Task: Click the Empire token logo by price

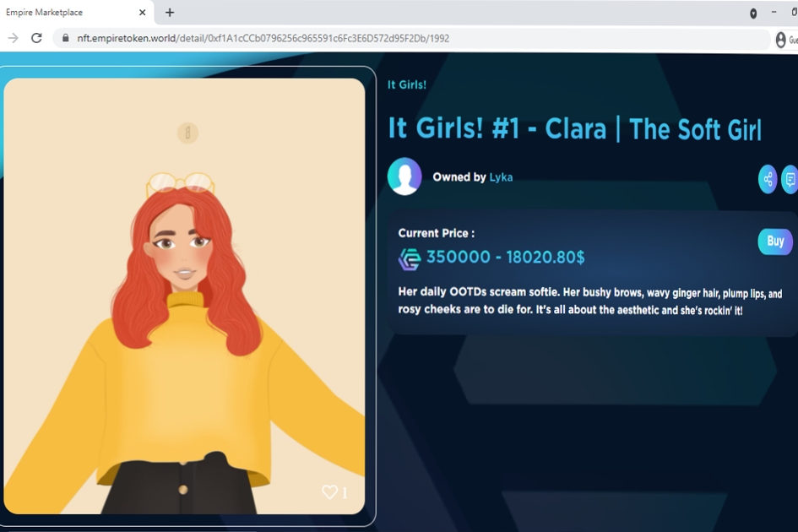Action: click(410, 258)
